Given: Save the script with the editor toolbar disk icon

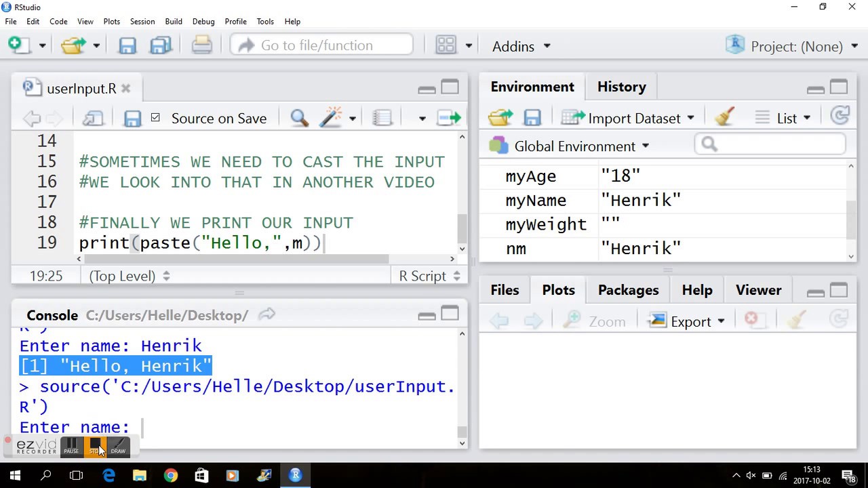Looking at the screenshot, I should [132, 118].
